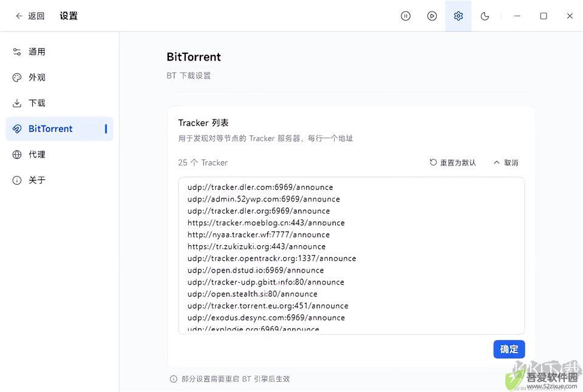Click udp://open.stealth.si:80/announce line
Viewport: 583px width, 392px height.
253,294
